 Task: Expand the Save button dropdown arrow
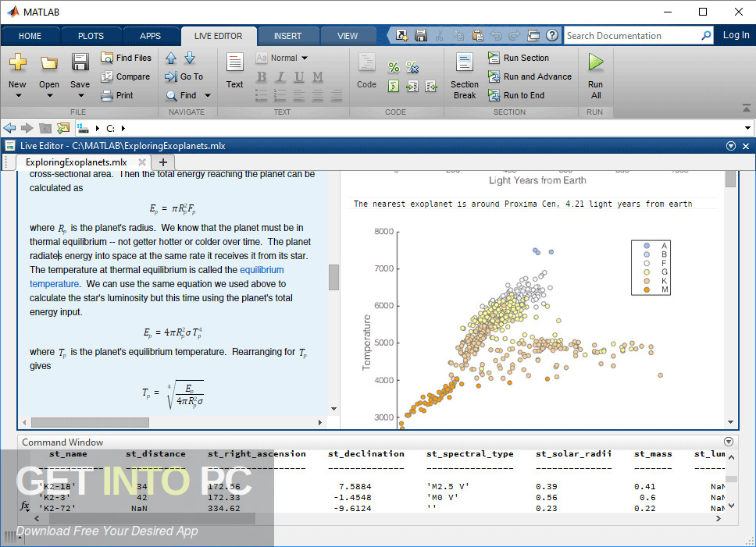[80, 95]
